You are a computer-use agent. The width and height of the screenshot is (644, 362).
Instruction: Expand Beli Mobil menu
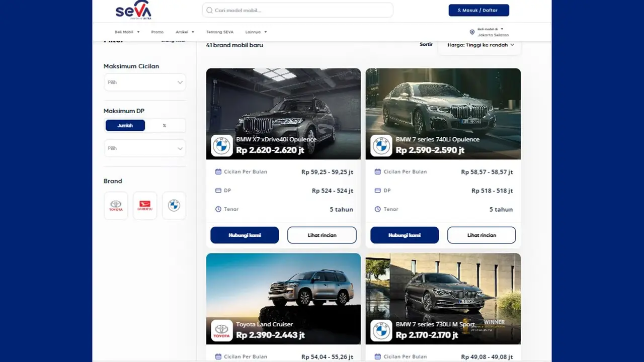coord(127,32)
